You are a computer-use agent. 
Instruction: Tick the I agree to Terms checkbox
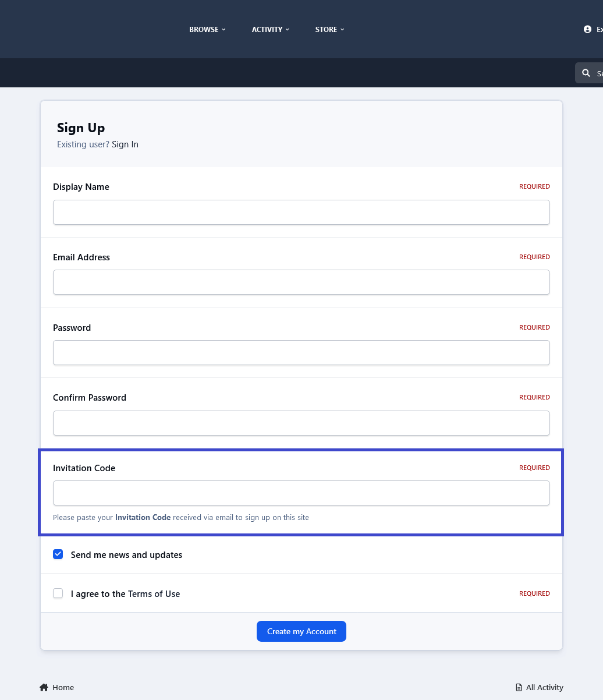[58, 593]
